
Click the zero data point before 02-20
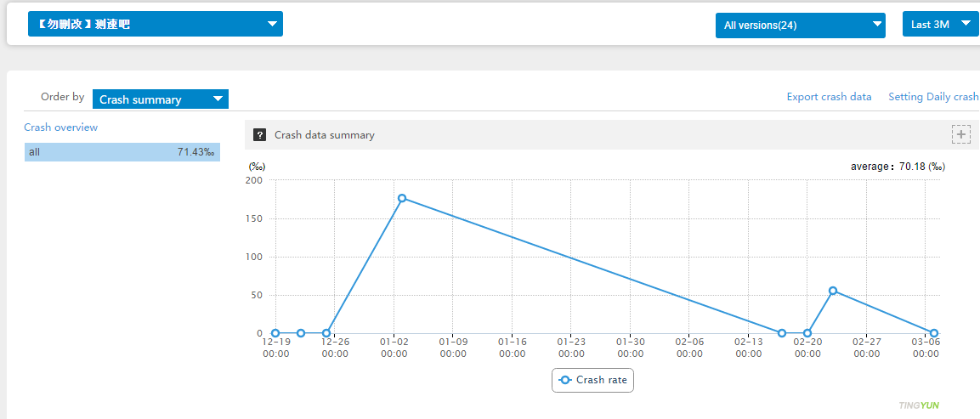(782, 333)
